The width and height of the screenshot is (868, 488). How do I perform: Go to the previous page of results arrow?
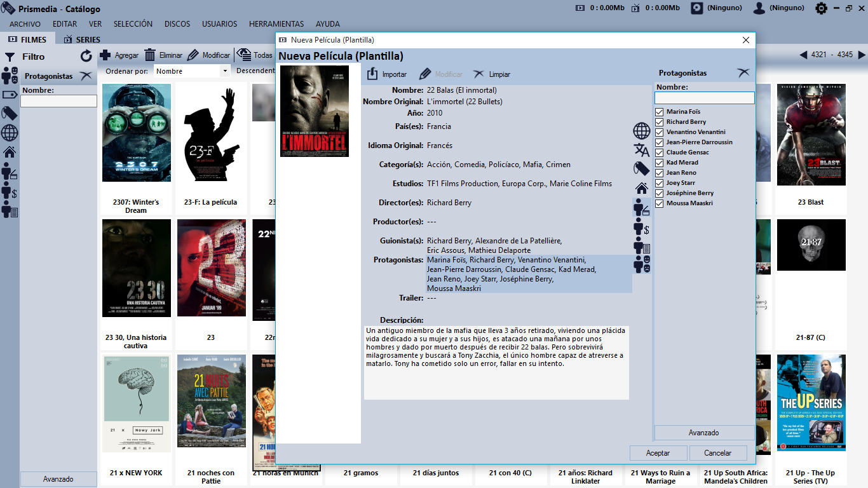click(803, 55)
